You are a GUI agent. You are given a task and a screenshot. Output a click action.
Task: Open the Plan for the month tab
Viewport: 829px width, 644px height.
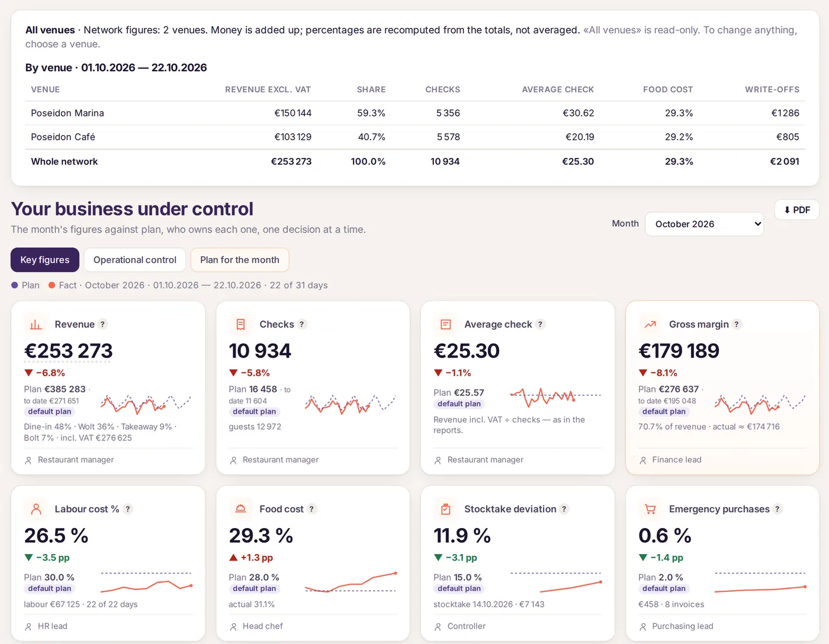coord(240,260)
